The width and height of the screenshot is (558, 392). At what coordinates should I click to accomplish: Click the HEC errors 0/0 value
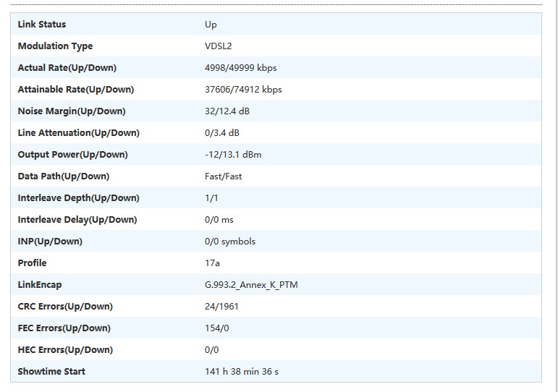(212, 349)
